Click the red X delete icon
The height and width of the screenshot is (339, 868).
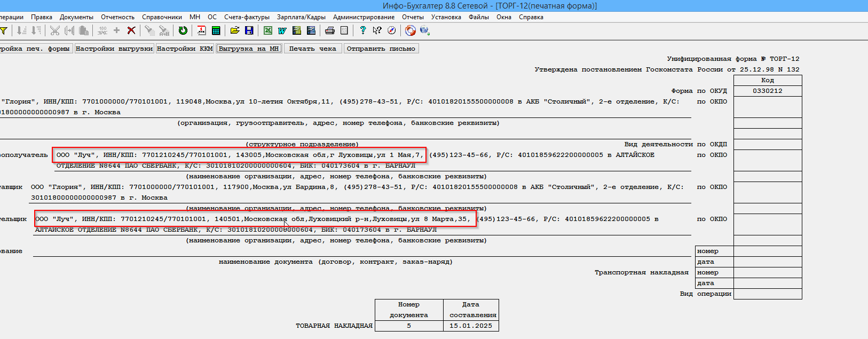click(x=131, y=30)
